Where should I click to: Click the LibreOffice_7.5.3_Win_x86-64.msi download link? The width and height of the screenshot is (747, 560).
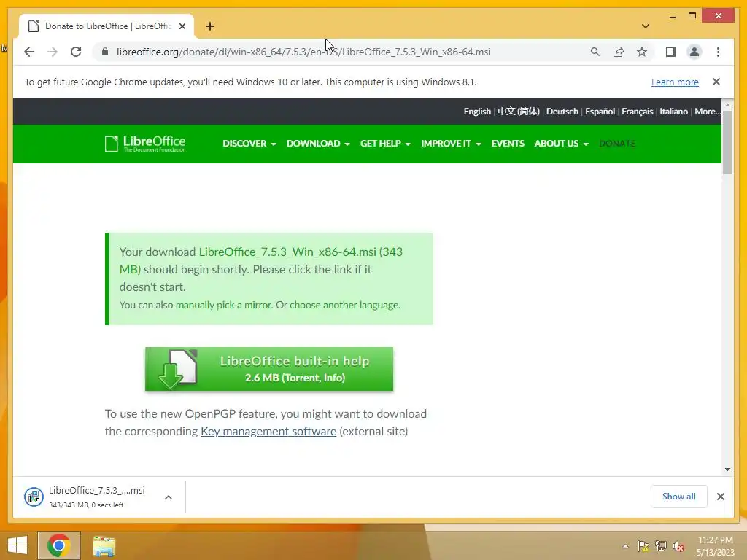coord(287,252)
